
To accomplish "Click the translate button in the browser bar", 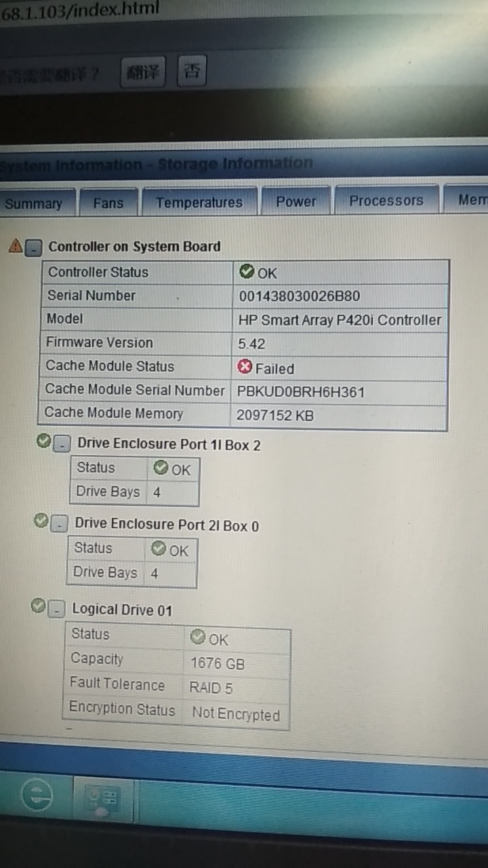I will 143,72.
